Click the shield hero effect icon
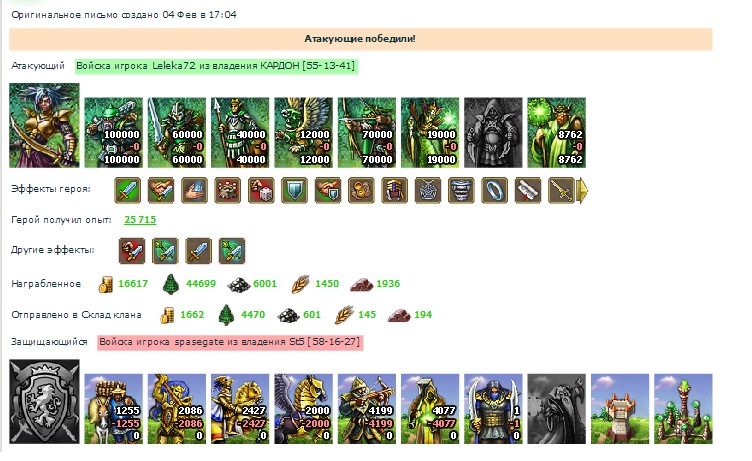 click(294, 190)
